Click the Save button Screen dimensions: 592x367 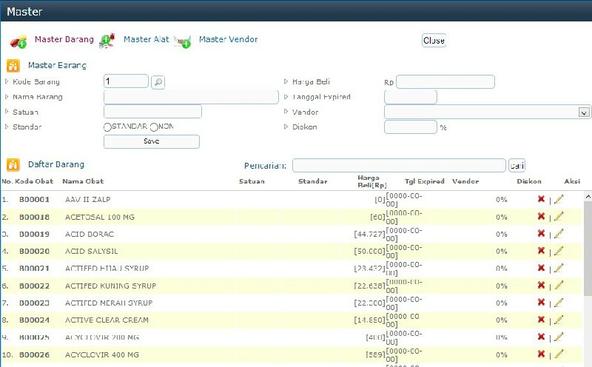pos(151,142)
